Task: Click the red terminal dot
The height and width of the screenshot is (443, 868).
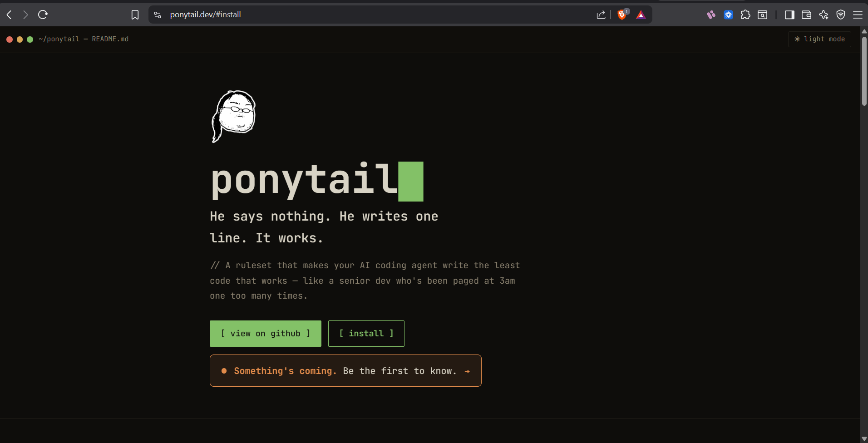Action: coord(10,39)
